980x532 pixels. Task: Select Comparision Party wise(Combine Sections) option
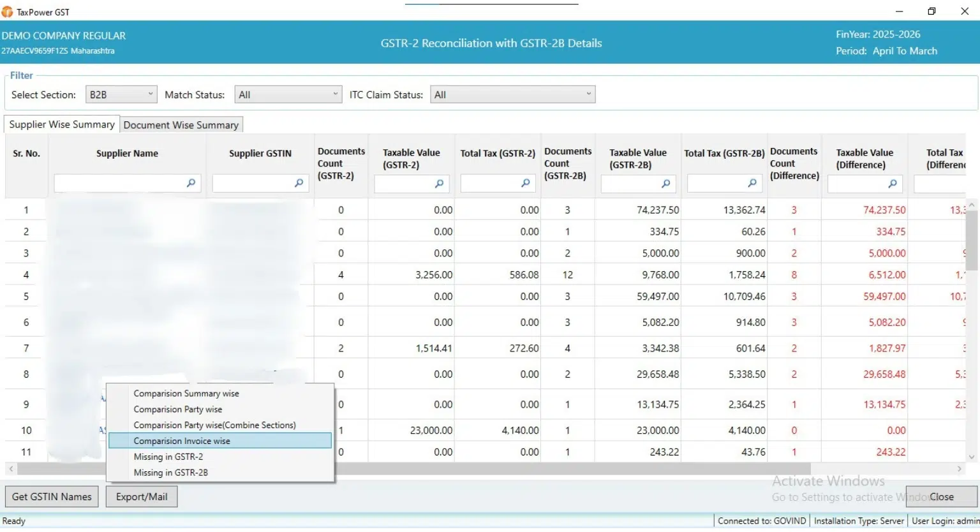(220, 425)
